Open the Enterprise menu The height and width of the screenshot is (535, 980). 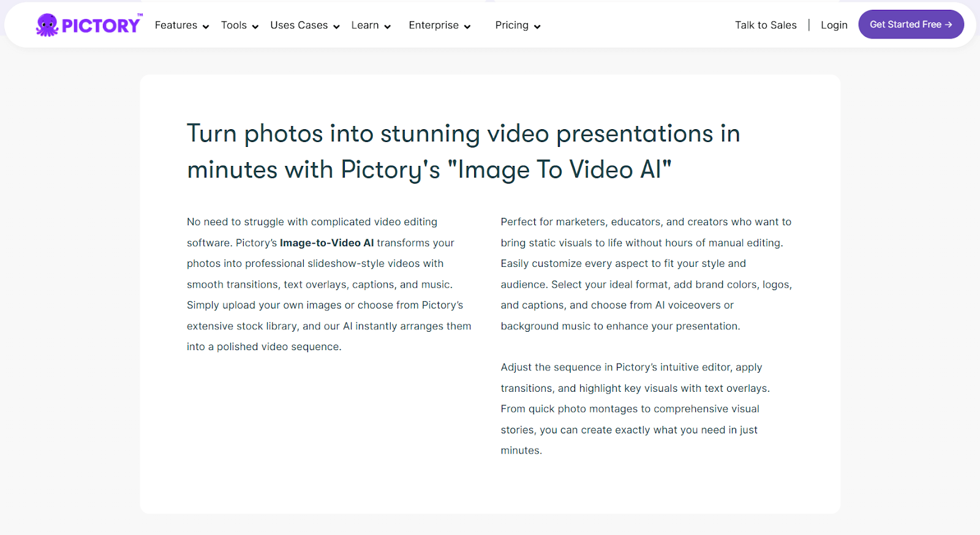(434, 25)
